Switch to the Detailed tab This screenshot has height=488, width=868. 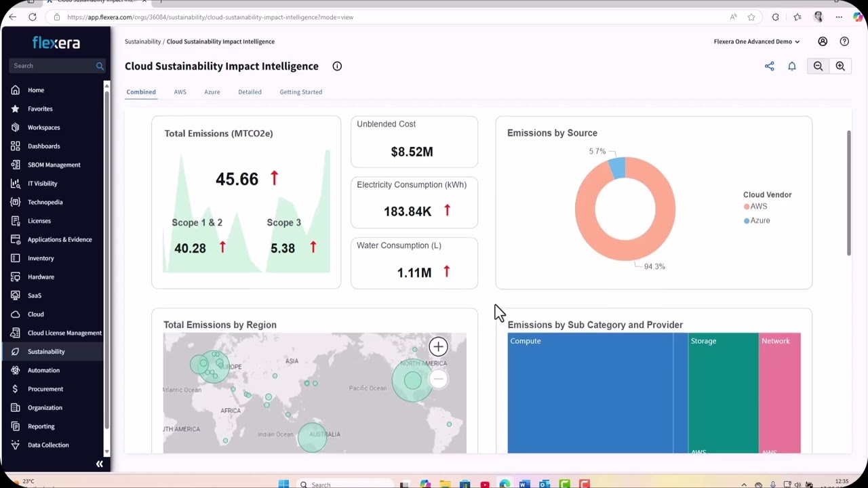point(250,91)
